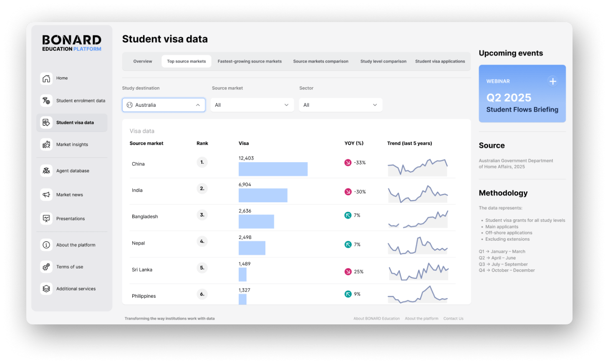Open the Home page from sidebar

[x=46, y=78]
